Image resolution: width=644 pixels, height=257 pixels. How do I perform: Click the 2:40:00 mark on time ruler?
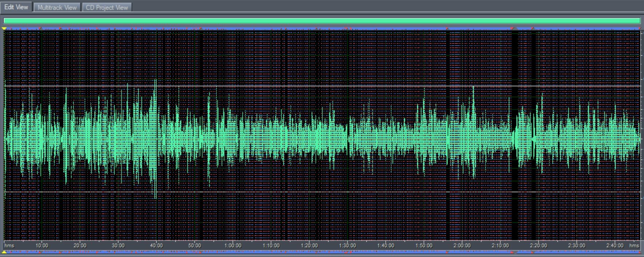(615, 245)
